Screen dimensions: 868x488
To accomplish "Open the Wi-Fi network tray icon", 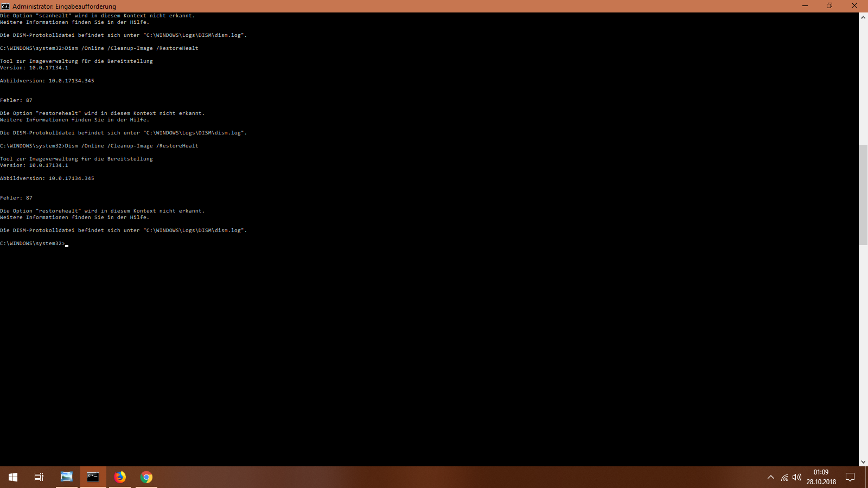I will click(x=784, y=477).
